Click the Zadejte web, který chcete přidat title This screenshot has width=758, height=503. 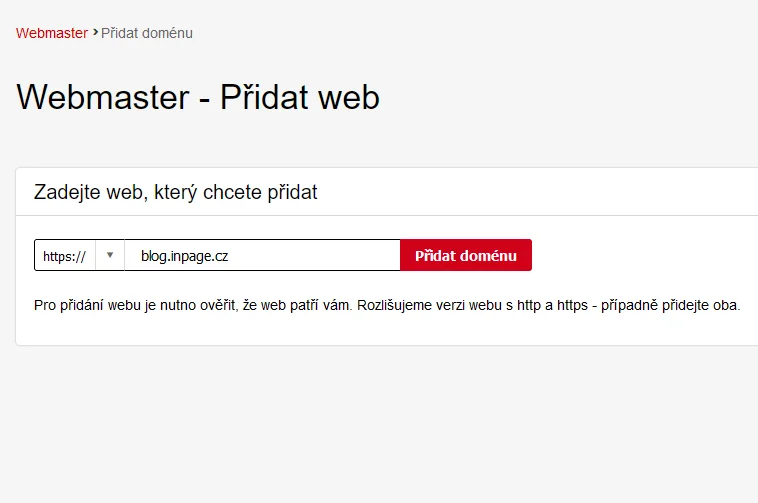[175, 192]
